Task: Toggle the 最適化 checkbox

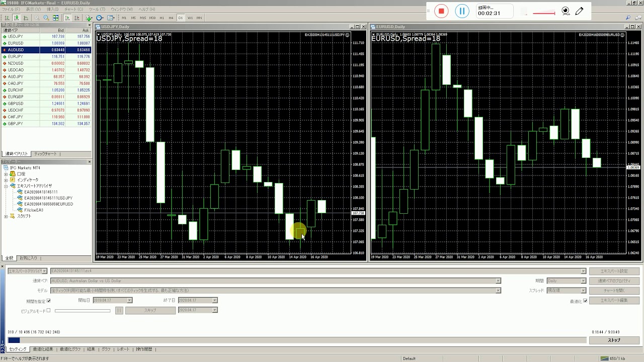Action: click(x=585, y=301)
